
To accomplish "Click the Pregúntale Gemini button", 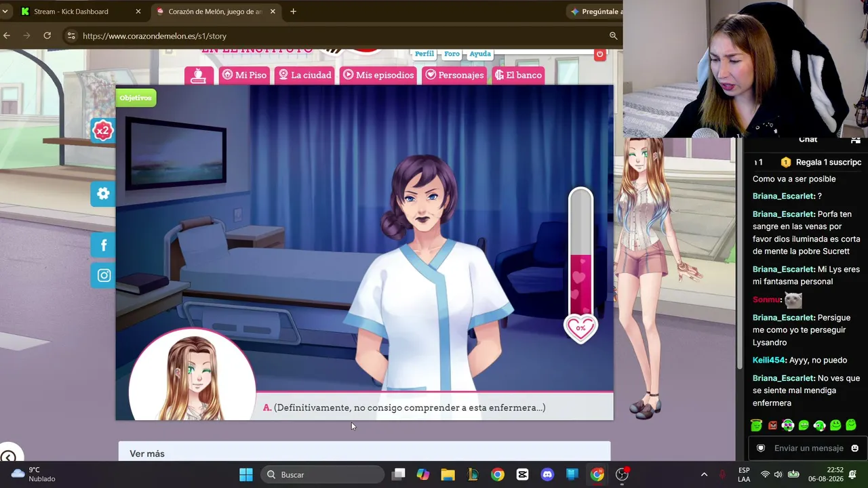I will [595, 12].
